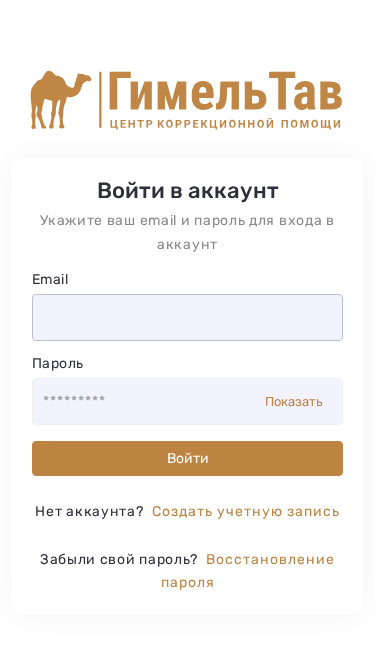
Task: Toggle password visibility with Показать
Action: click(294, 402)
